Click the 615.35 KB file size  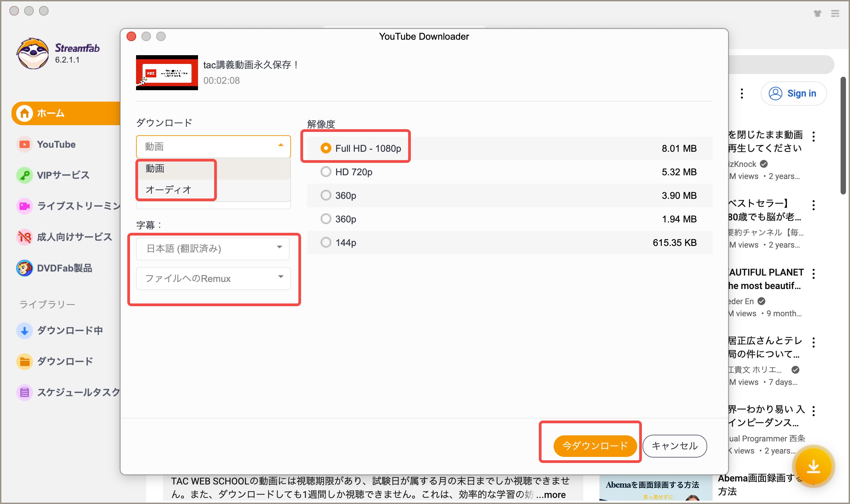674,243
